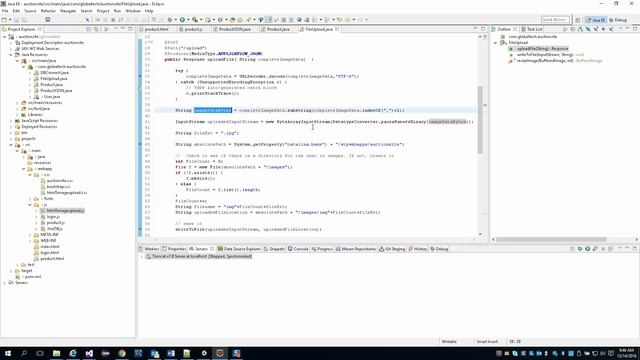
Task: Open Task View on the taskbar
Action: 40,353
